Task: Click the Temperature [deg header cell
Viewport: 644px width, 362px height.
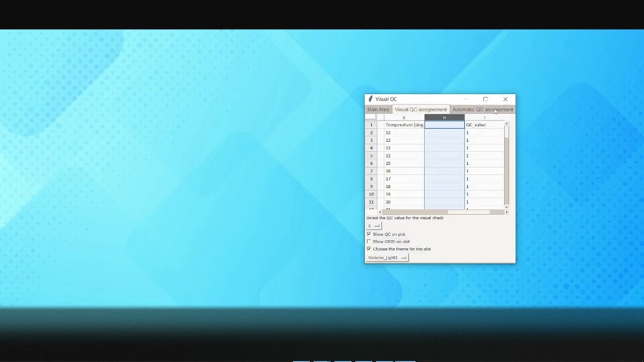Action: point(404,125)
